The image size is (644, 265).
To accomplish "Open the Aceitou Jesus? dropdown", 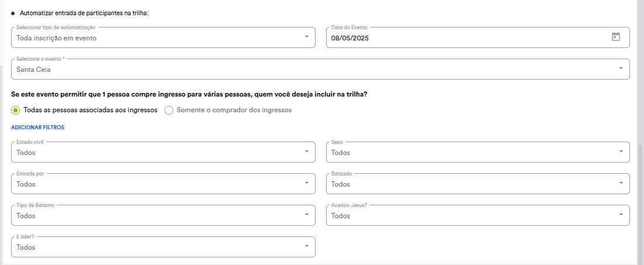I will [x=478, y=215].
